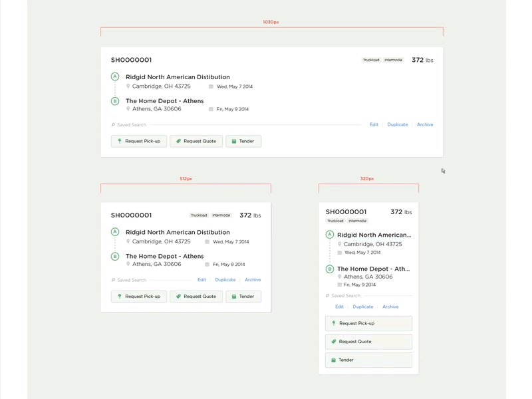Click the B stop marker in the narrowest card
The width and height of the screenshot is (532, 399).
coord(330,269)
